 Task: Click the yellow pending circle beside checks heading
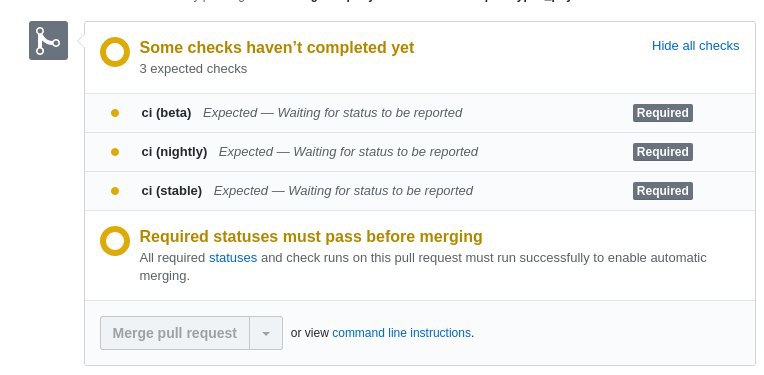115,52
